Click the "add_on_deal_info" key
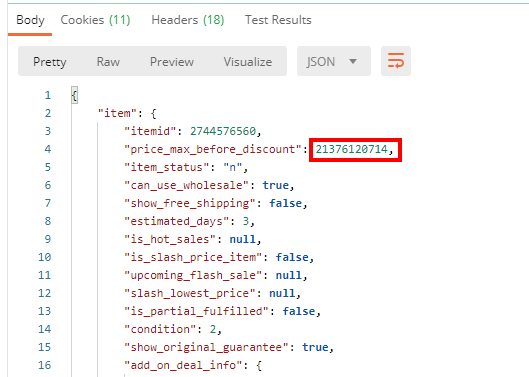Image resolution: width=529 pixels, height=377 pixels. (184, 365)
